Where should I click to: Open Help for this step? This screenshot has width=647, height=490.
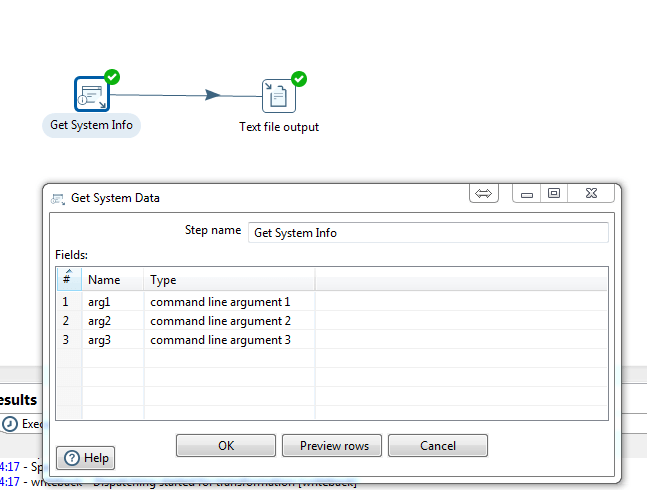tap(86, 458)
